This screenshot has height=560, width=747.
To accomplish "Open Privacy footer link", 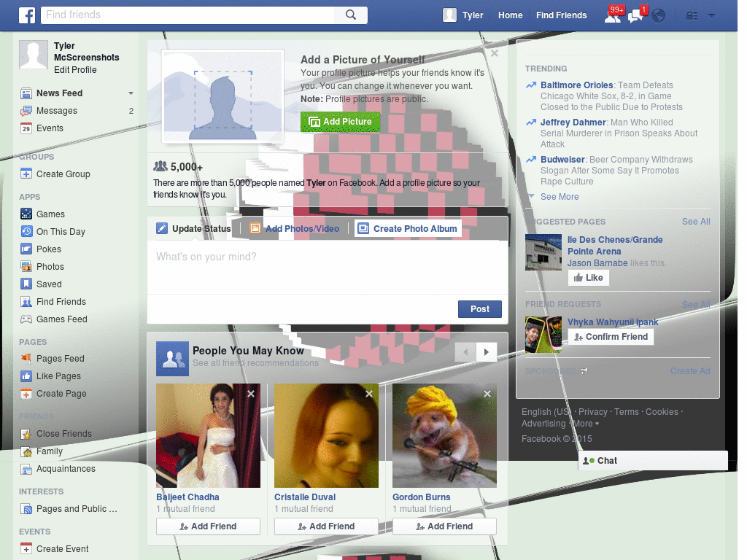I will pos(592,412).
